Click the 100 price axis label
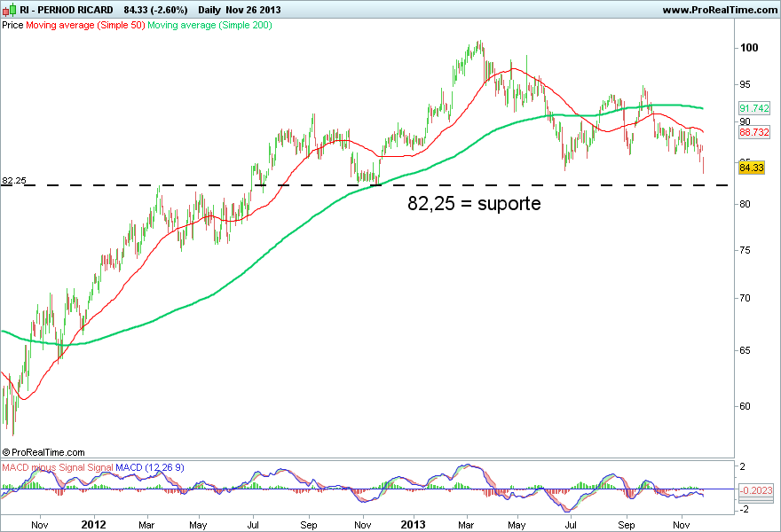Viewport: 781px width, 532px height. 749,48
